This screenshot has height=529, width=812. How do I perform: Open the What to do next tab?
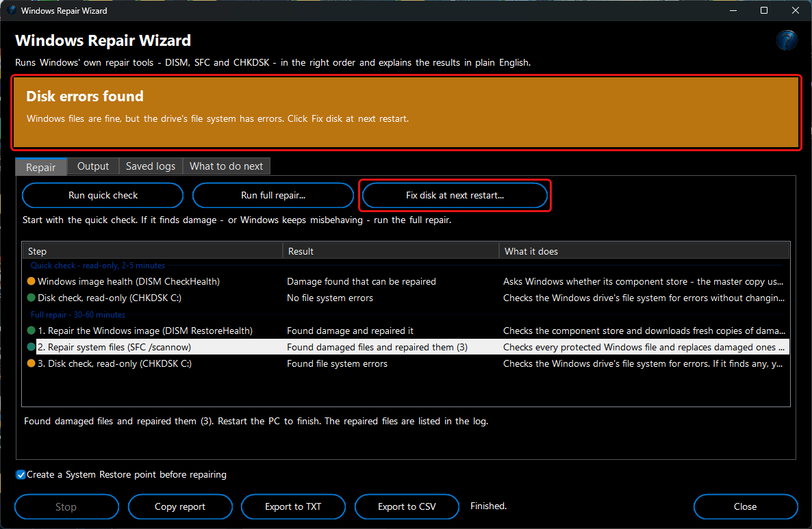(227, 166)
